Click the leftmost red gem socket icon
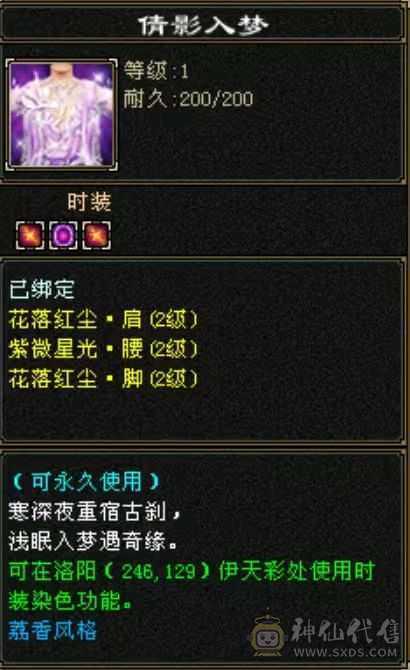Viewport: 410px width, 670px height. (30, 235)
